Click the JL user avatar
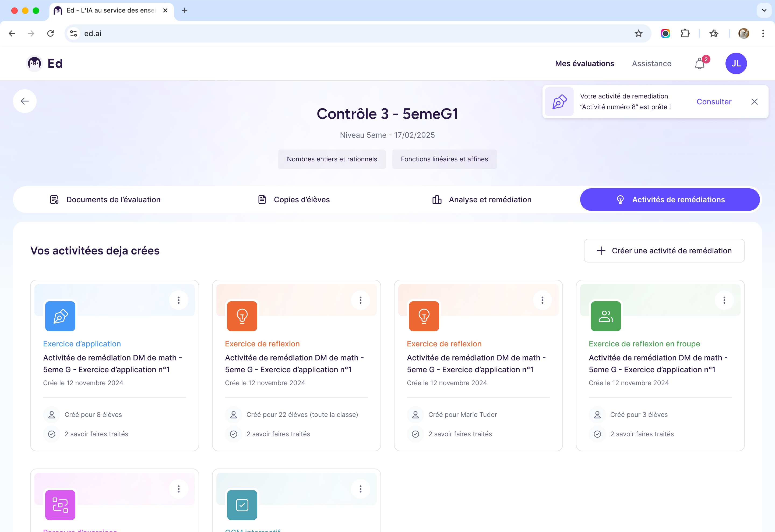 click(736, 64)
